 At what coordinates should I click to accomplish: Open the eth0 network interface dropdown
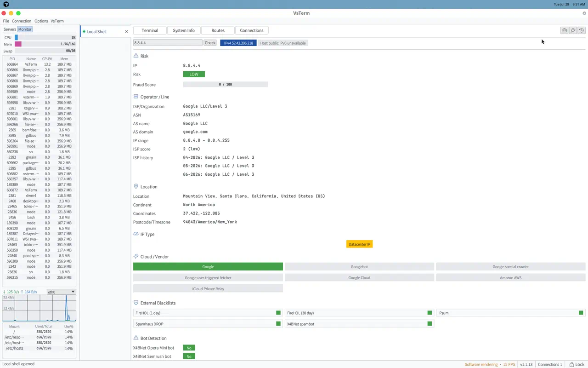(x=61, y=292)
